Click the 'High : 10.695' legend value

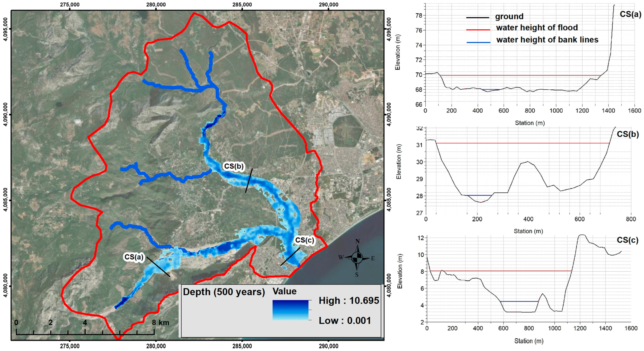349,301
